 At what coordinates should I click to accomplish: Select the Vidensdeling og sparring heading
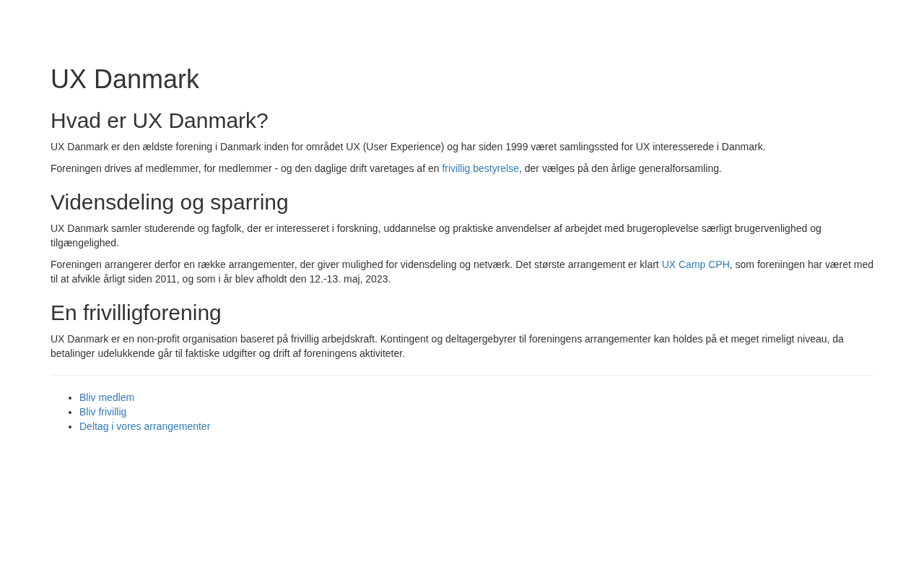(170, 202)
